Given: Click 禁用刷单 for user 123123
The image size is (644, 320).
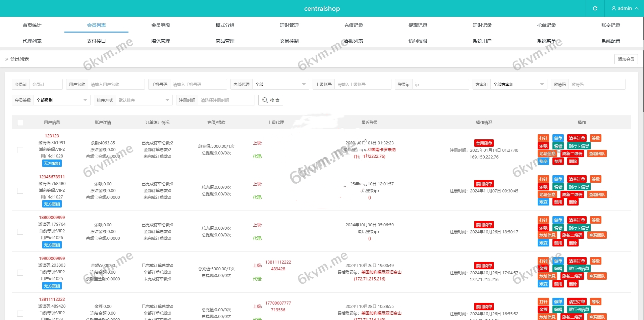Looking at the screenshot, I should tap(484, 143).
